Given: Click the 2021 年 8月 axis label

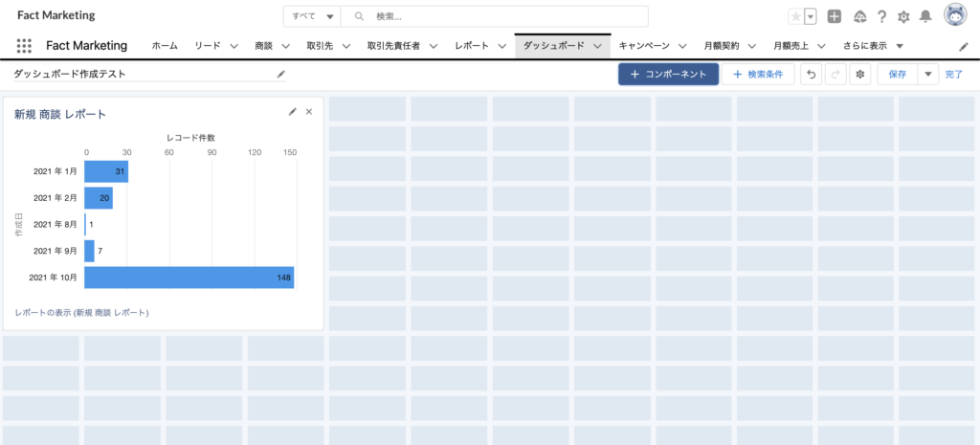Looking at the screenshot, I should click(56, 224).
